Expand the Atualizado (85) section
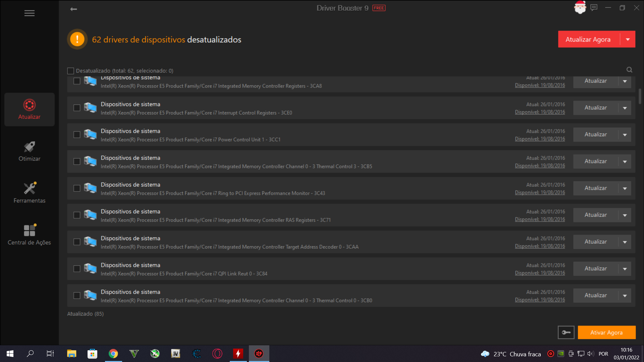Image resolution: width=644 pixels, height=362 pixels. click(x=86, y=314)
